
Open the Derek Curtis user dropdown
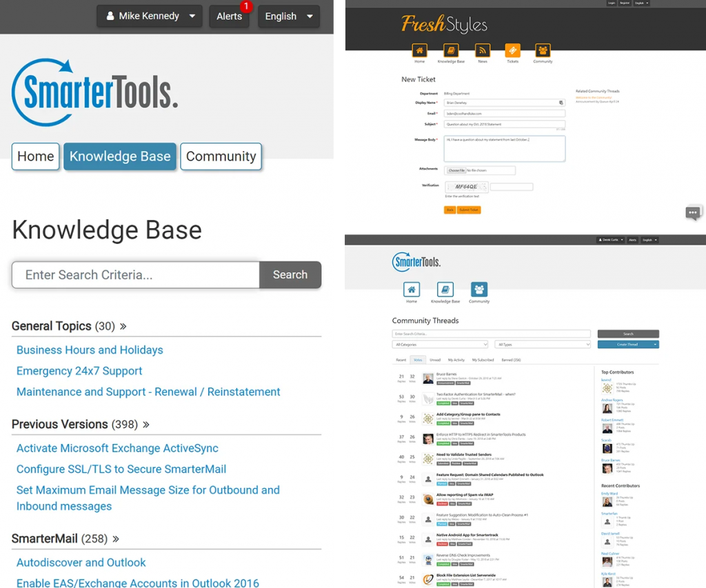[x=611, y=240]
